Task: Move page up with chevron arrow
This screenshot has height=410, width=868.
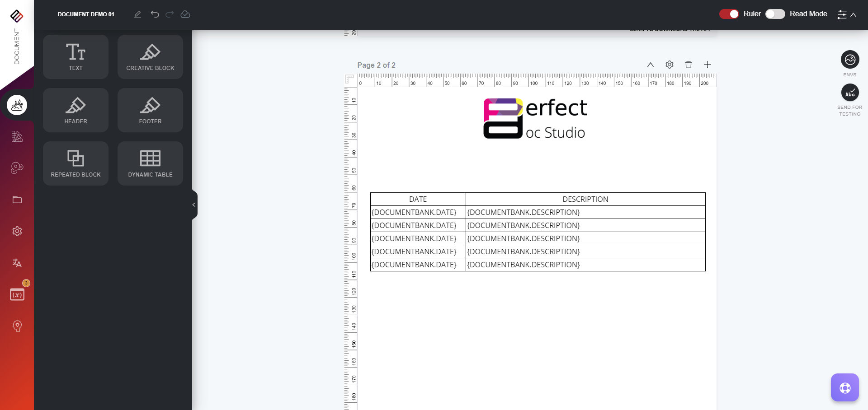Action: pos(650,65)
